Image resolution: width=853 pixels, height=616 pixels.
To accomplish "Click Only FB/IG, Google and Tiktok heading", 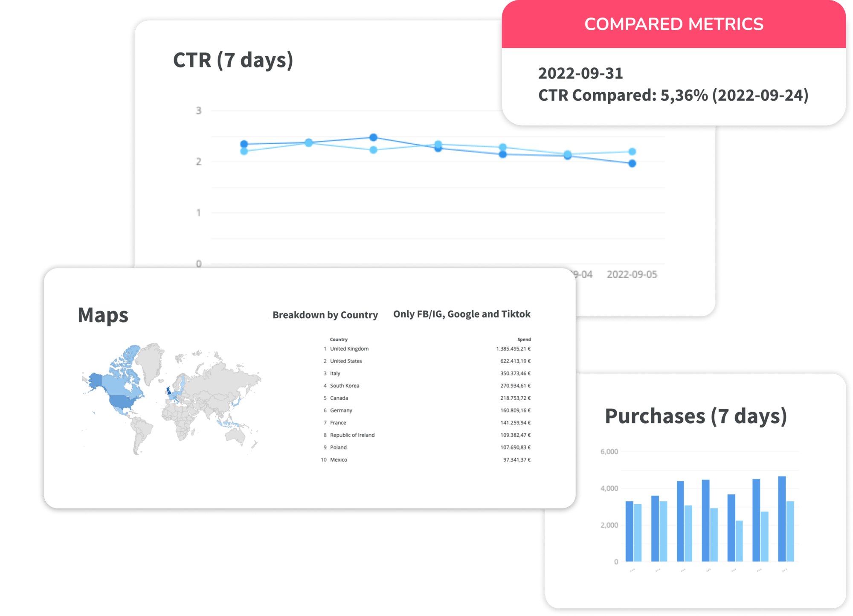I will coord(461,314).
